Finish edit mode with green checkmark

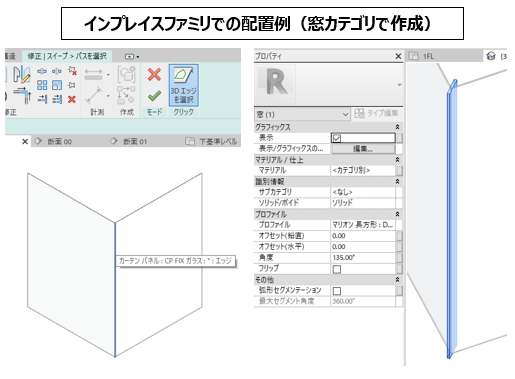(x=154, y=96)
